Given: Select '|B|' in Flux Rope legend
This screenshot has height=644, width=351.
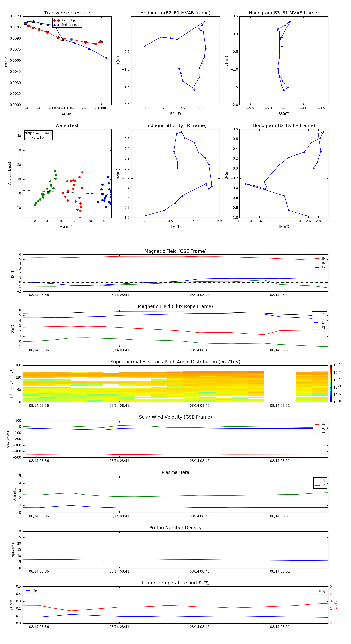Looking at the screenshot, I should pos(320,327).
